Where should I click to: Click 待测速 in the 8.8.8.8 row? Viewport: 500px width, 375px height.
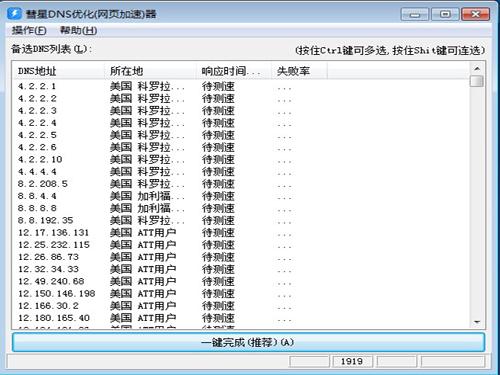pos(218,208)
